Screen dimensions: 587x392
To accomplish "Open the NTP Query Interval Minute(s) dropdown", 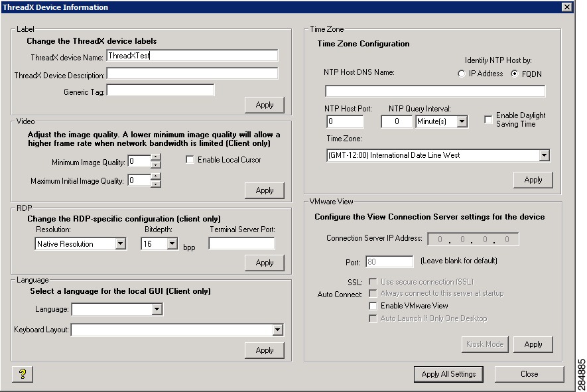I will (462, 121).
